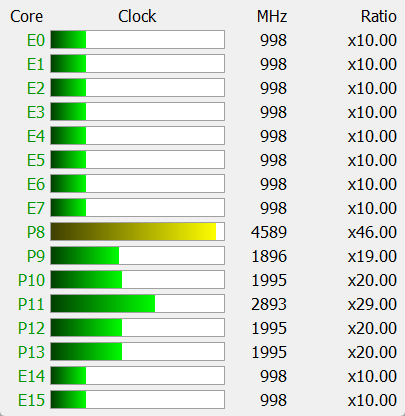The width and height of the screenshot is (405, 416).
Task: Click the MHz column header
Action: click(x=272, y=16)
